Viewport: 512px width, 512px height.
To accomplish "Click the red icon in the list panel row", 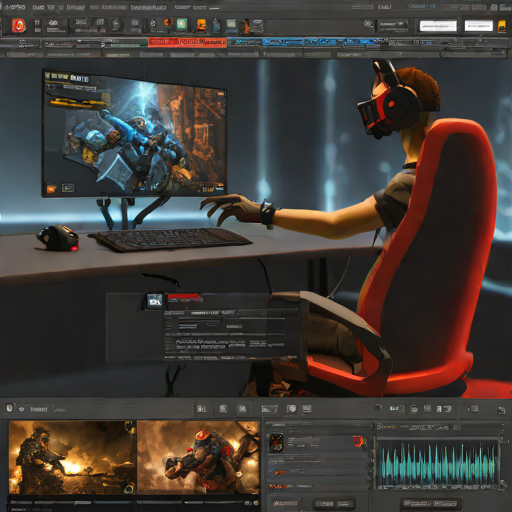I will [358, 441].
